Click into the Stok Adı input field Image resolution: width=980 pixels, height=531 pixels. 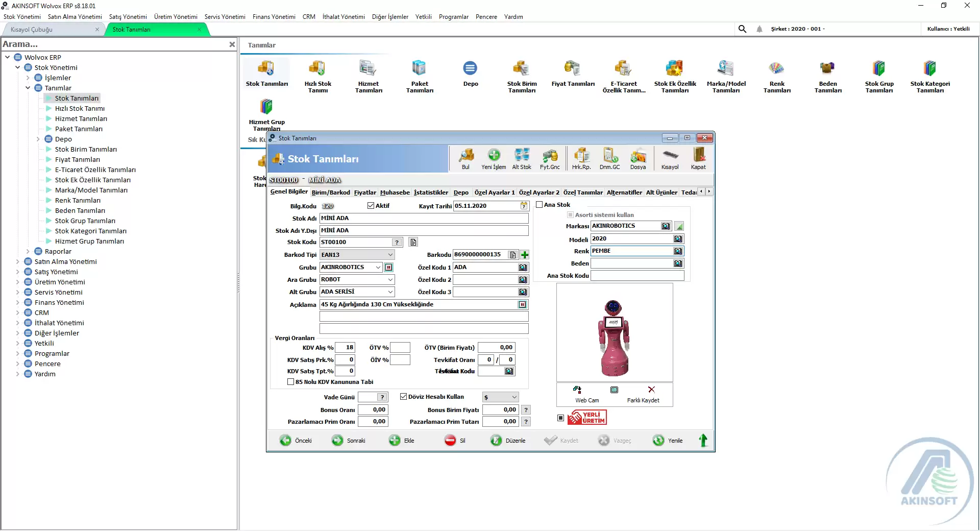424,219
